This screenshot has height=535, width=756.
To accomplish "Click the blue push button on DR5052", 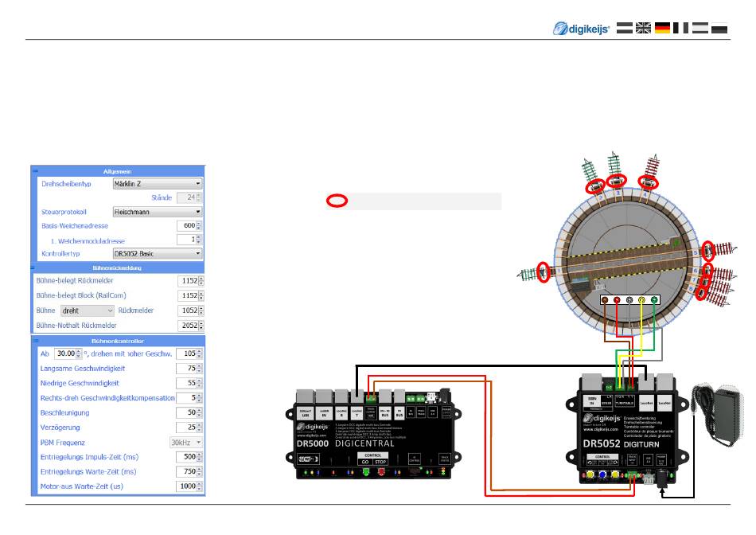I will 602,475.
